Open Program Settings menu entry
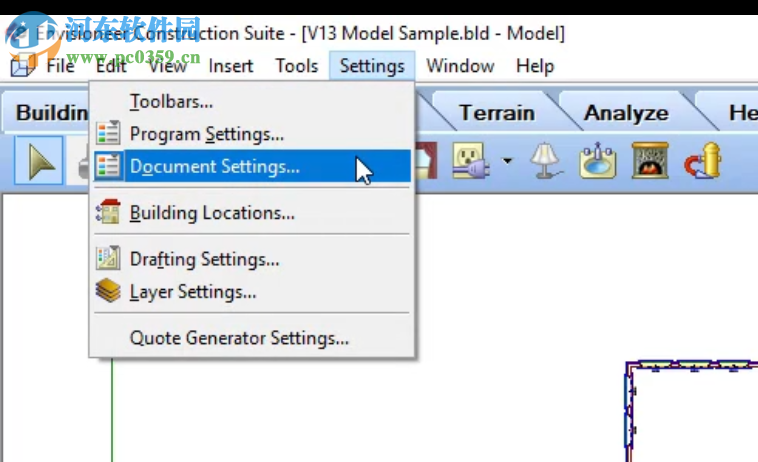Image resolution: width=758 pixels, height=462 pixels. 206,134
